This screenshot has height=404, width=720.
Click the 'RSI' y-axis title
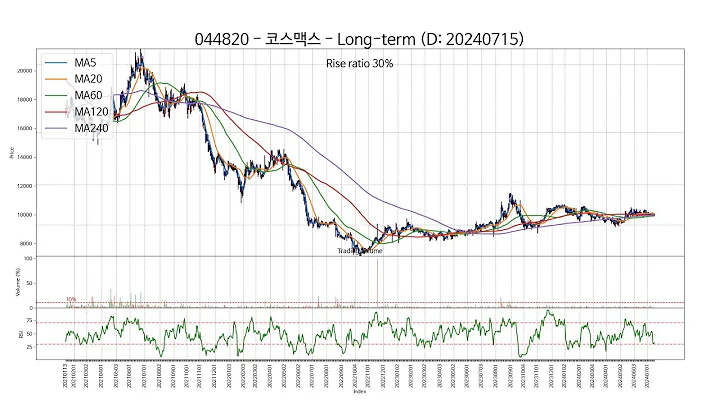coord(21,335)
